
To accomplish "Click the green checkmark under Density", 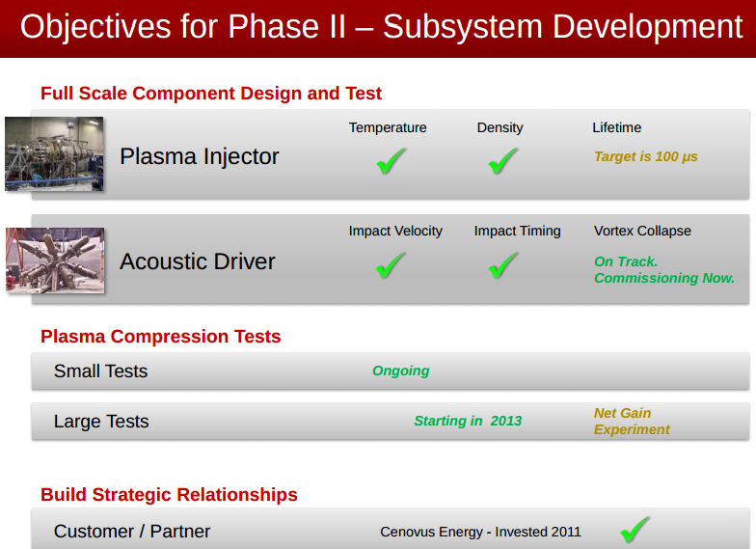I will coord(501,161).
